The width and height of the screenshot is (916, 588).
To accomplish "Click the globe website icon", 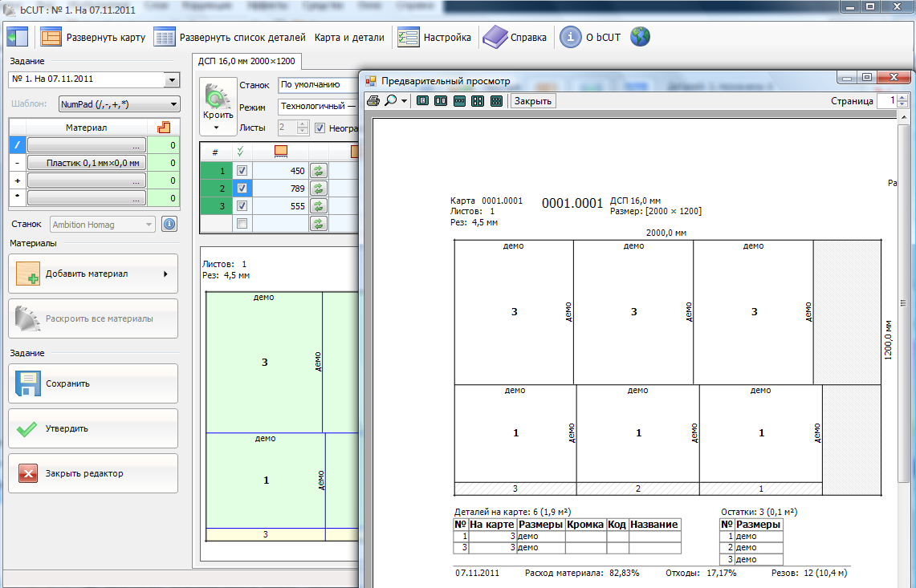I will (x=641, y=37).
